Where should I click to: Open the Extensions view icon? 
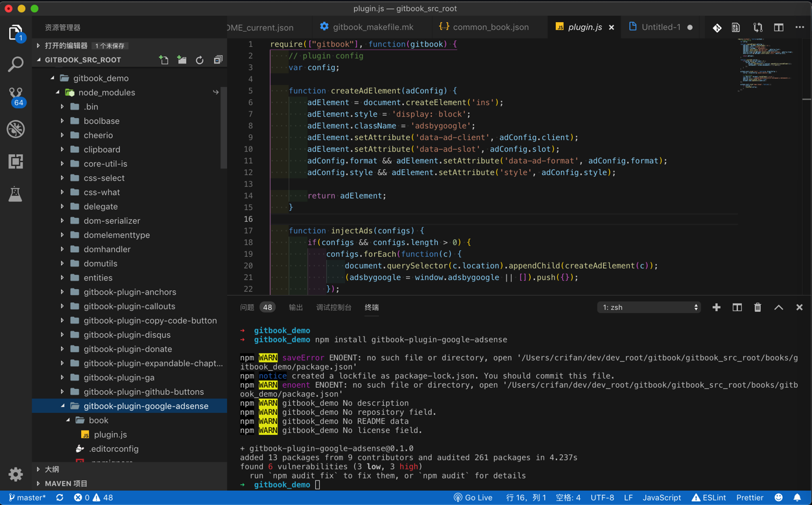[x=16, y=161]
